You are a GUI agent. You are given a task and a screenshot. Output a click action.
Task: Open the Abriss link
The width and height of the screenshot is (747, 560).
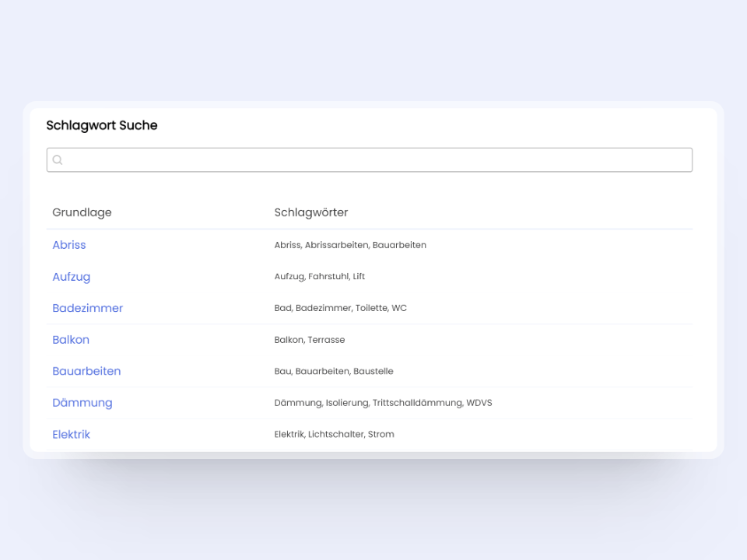pyautogui.click(x=69, y=245)
